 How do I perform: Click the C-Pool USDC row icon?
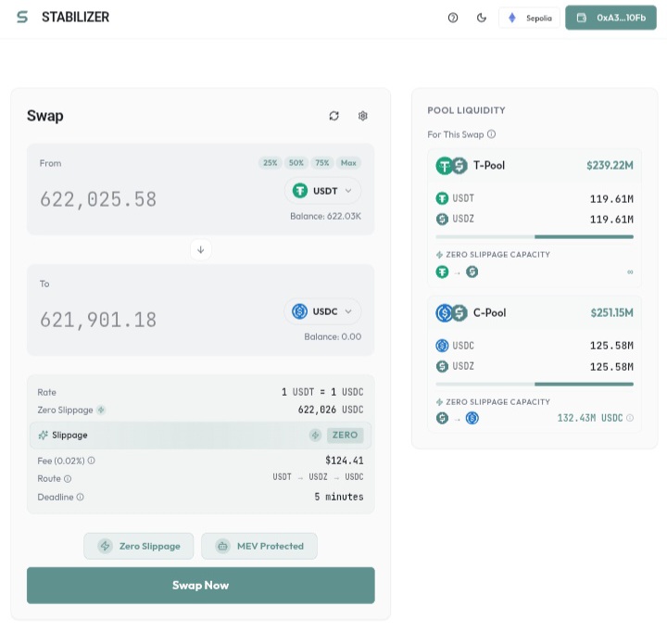[x=442, y=346]
